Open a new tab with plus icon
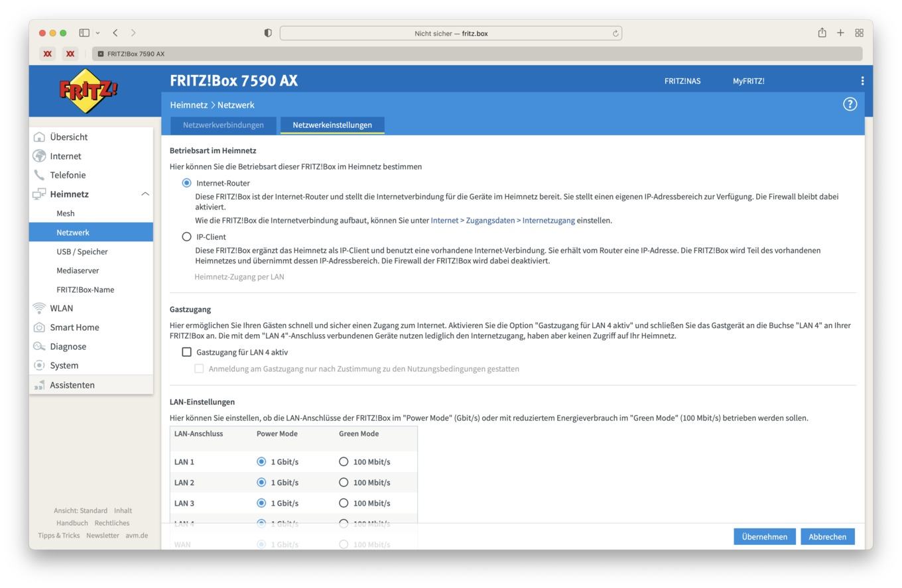This screenshot has width=902, height=588. [x=840, y=32]
